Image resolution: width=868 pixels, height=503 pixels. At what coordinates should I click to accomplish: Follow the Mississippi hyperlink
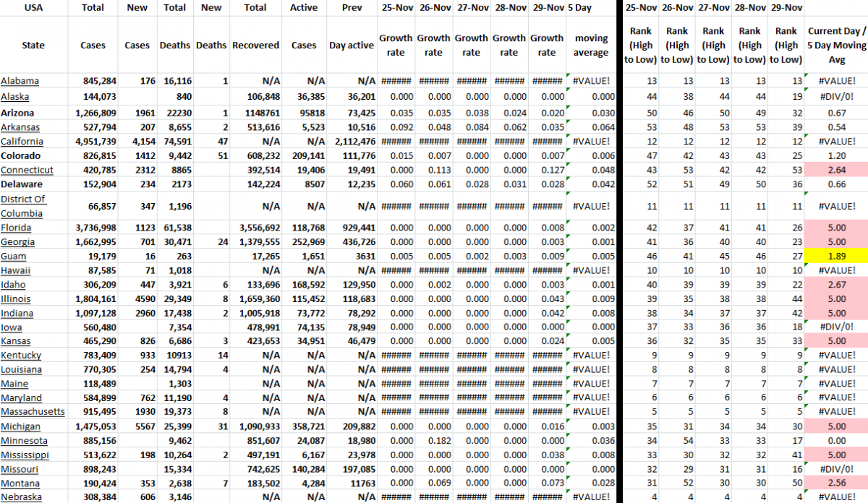click(25, 455)
